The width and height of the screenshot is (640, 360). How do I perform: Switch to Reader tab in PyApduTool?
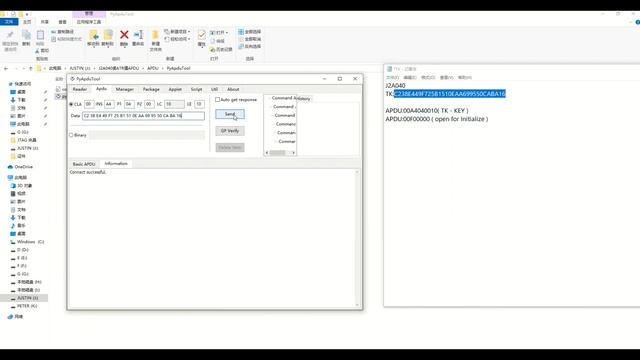pyautogui.click(x=80, y=89)
